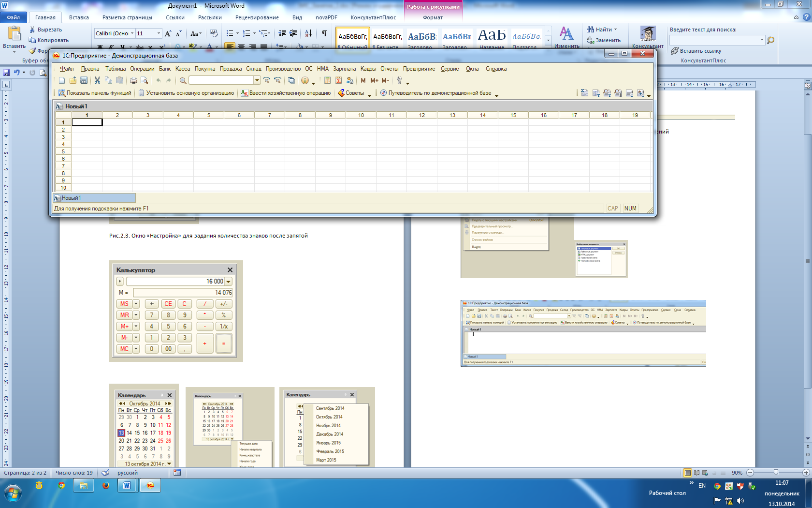
Task: Click the 1C search input field
Action: point(221,80)
